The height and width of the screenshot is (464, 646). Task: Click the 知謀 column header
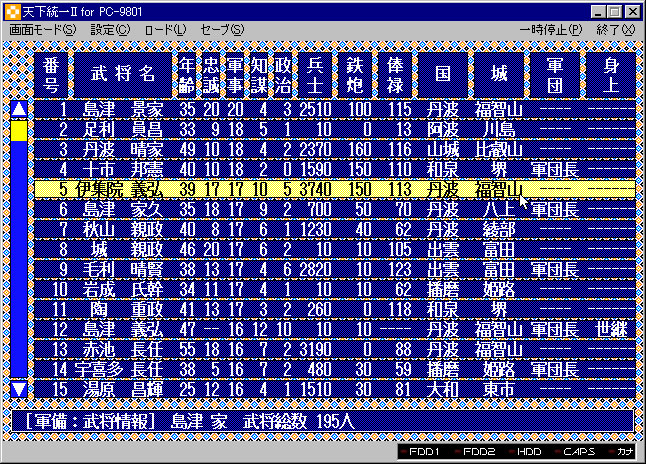click(259, 75)
